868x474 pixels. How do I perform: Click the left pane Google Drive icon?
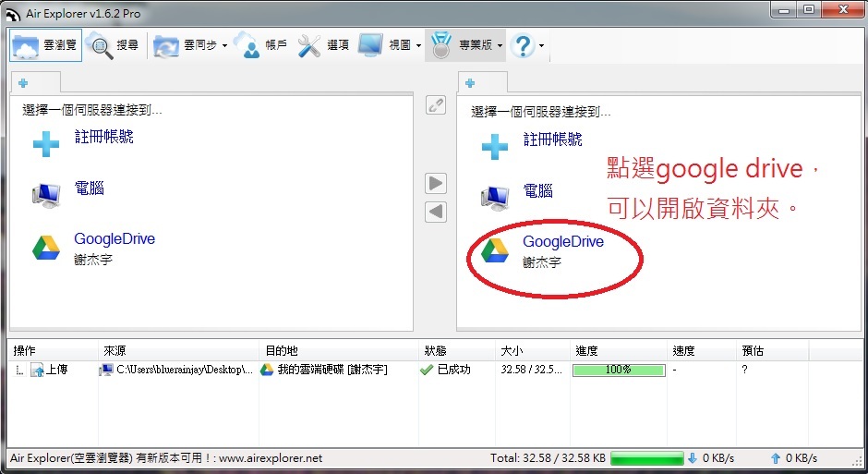tap(46, 248)
